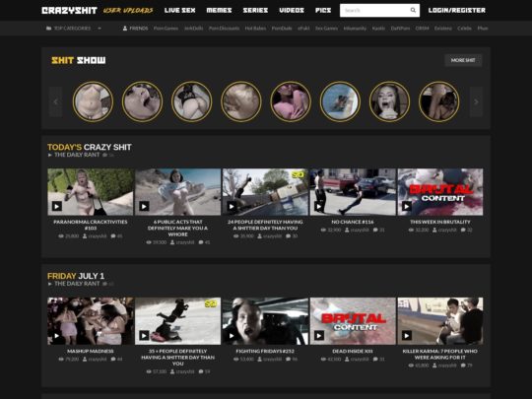The width and height of the screenshot is (532, 399).
Task: Open the User Uploads link
Action: [128, 10]
